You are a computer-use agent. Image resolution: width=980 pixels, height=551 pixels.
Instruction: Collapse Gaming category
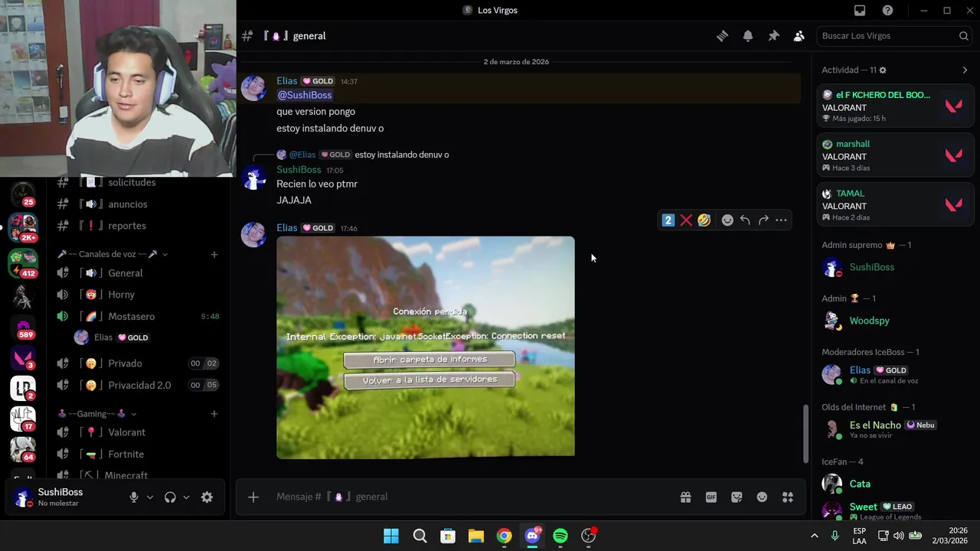click(97, 414)
